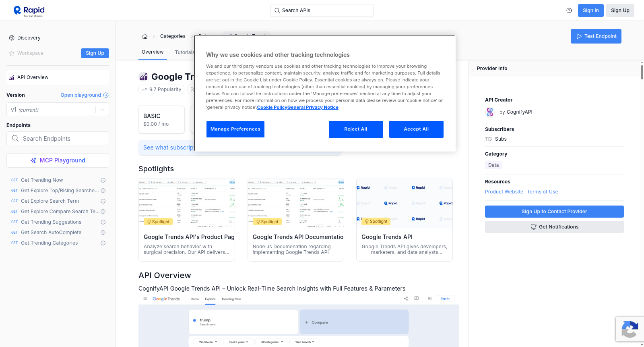Click header Sign Up button
The image size is (644, 347).
[x=620, y=10]
